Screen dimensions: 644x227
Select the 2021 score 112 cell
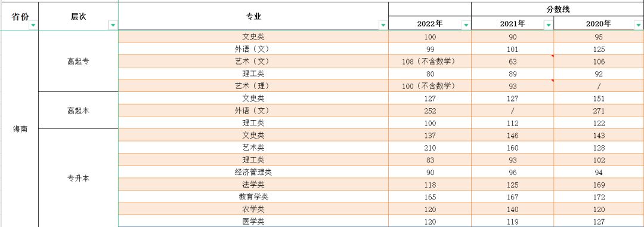coord(513,123)
